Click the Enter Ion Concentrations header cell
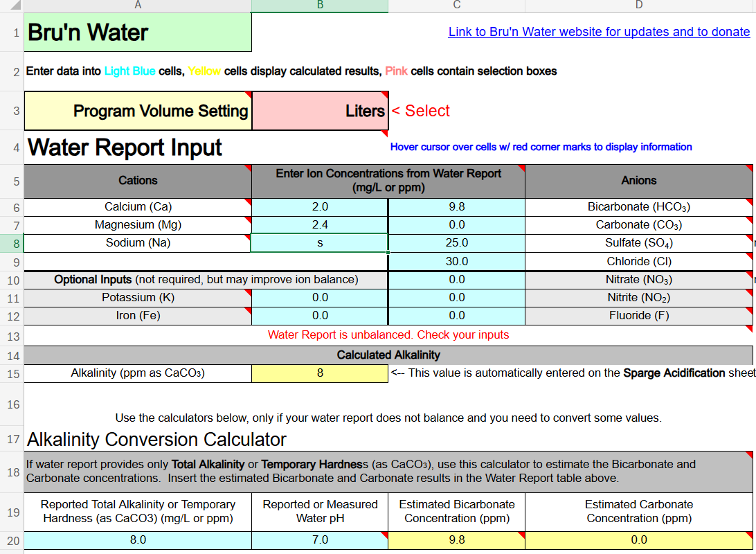 (388, 181)
